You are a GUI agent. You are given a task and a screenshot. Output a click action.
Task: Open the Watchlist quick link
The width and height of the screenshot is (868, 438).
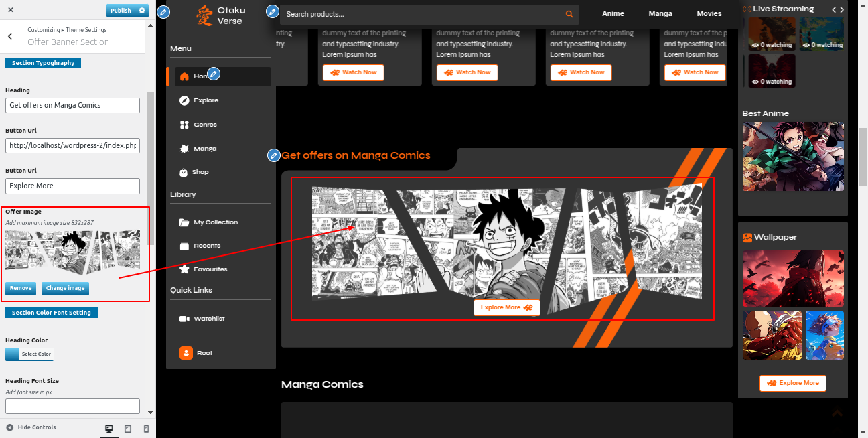point(208,319)
